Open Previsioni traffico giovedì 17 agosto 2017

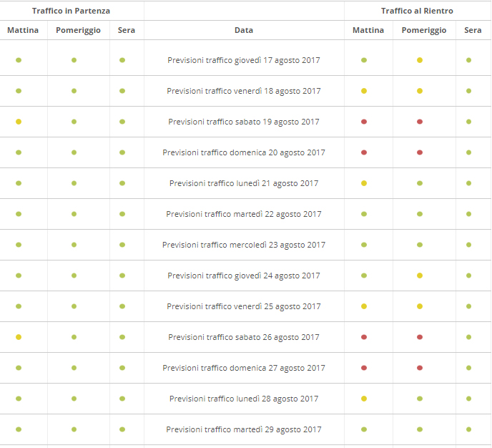tap(244, 60)
